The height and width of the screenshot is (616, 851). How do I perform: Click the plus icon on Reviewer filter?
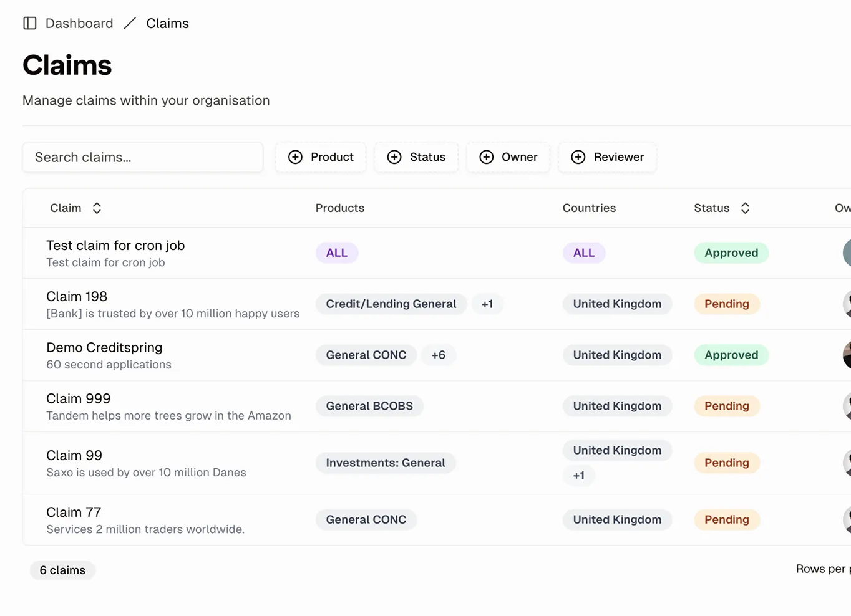pos(578,157)
